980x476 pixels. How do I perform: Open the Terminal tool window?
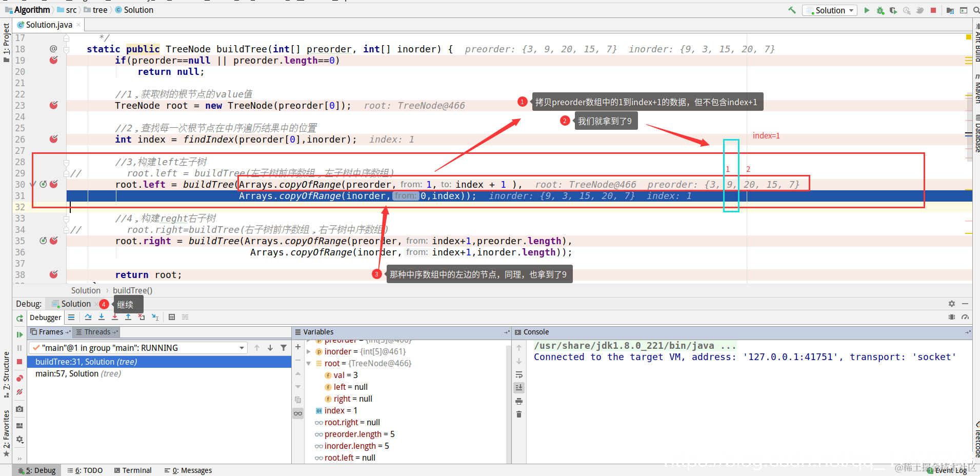point(133,470)
